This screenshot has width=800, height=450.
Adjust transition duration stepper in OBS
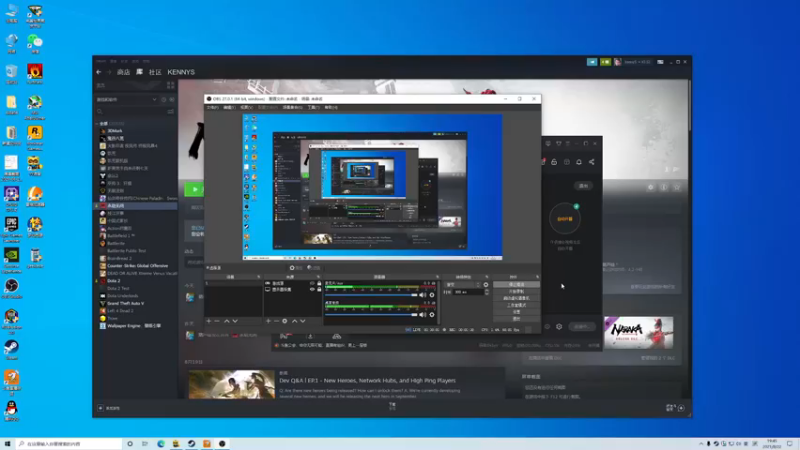point(487,292)
